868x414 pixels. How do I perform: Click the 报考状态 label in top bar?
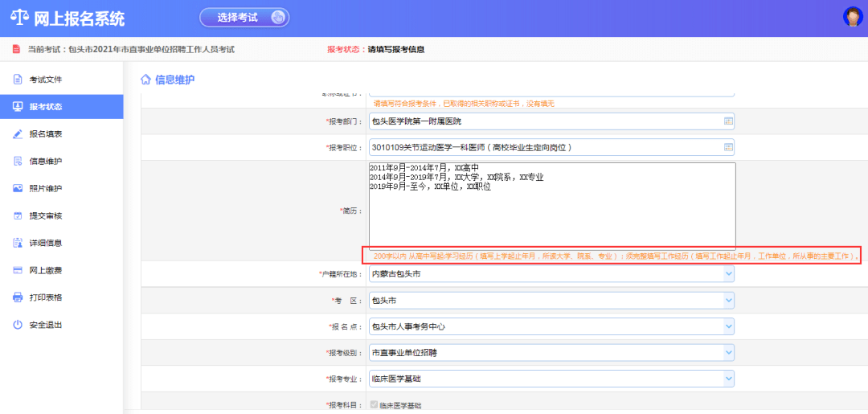(x=347, y=49)
